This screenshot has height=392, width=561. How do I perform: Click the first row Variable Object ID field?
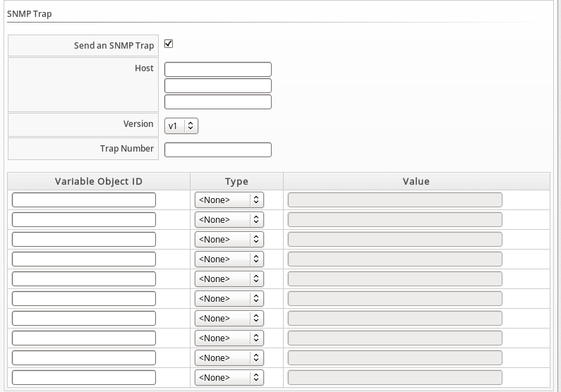[x=84, y=200]
